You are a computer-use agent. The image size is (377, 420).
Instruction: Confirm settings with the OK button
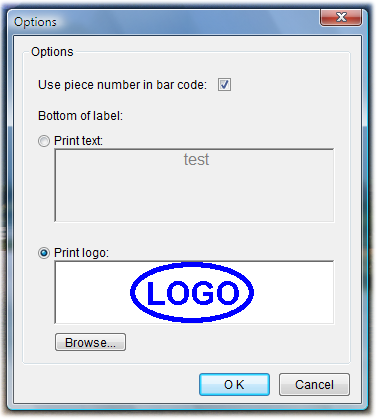click(234, 385)
